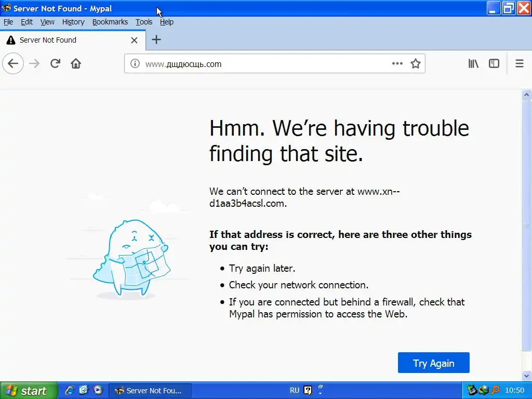Image resolution: width=532 pixels, height=399 pixels.
Task: Open the Windows start menu
Action: point(29,391)
